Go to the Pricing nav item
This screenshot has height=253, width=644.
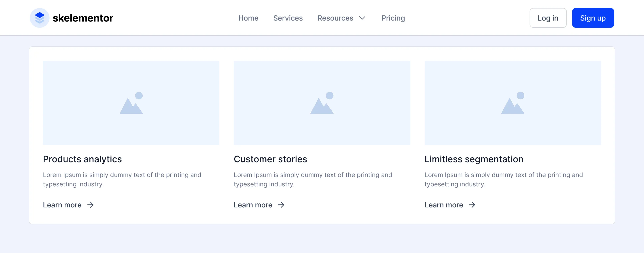pos(393,18)
